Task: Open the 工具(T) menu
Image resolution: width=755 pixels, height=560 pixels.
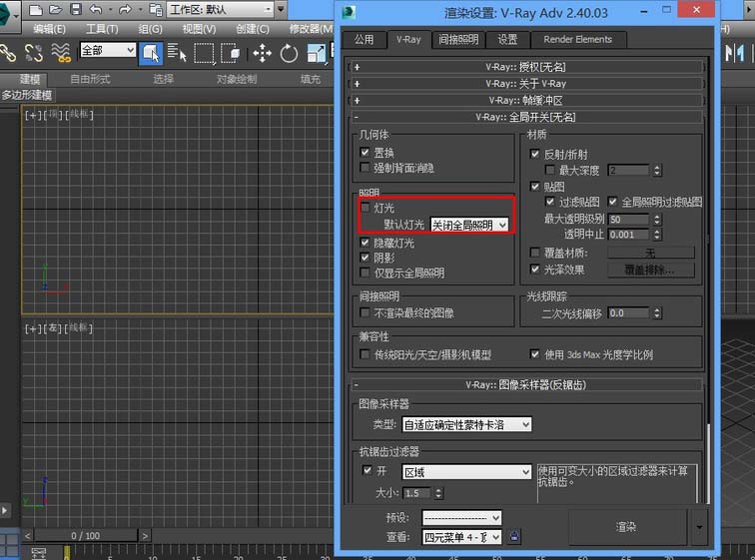Action: pyautogui.click(x=102, y=29)
